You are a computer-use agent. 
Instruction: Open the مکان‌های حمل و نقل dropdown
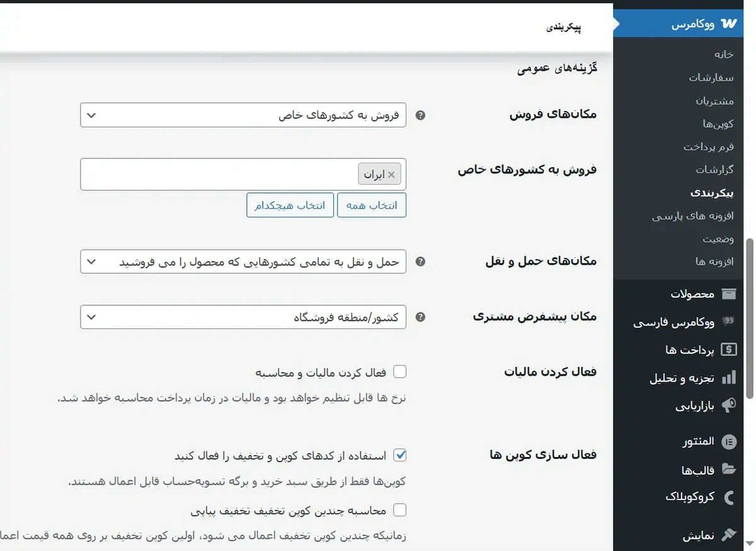point(243,262)
